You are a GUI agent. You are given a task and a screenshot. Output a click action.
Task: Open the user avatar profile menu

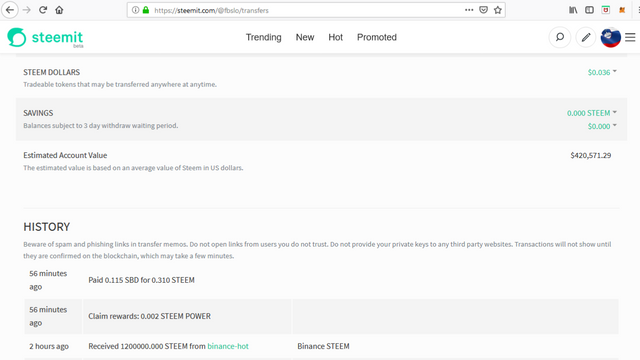(x=611, y=37)
